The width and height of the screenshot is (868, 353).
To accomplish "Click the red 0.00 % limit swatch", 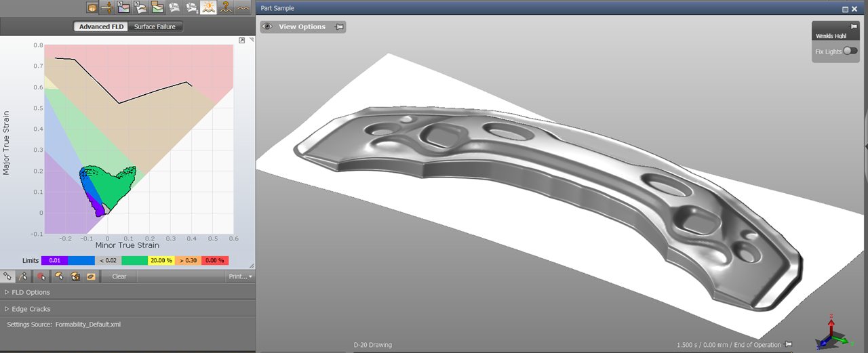I will click(x=215, y=260).
